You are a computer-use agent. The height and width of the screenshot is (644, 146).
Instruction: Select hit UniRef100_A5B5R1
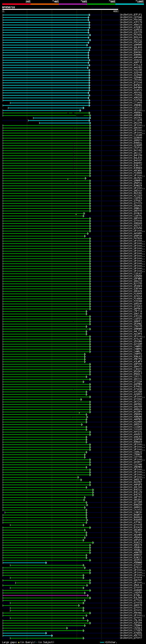click(x=131, y=113)
